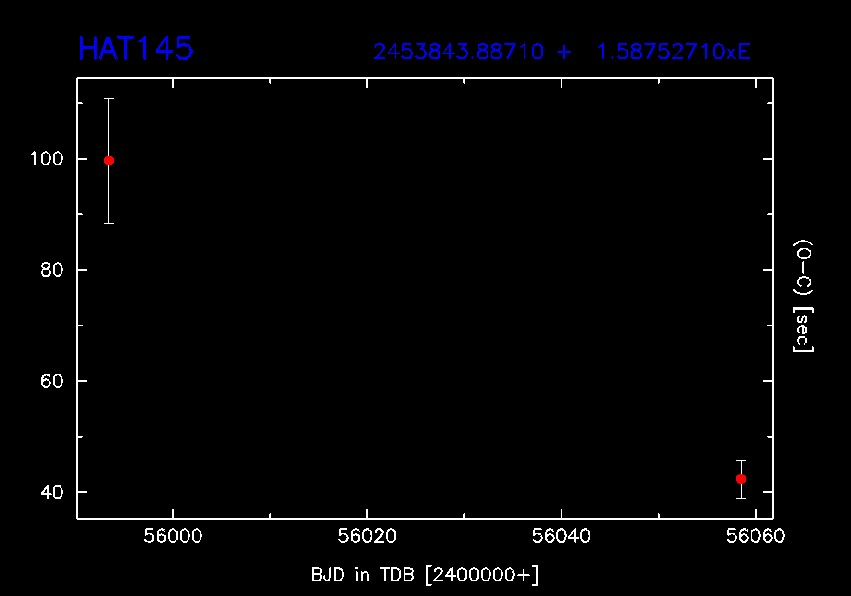Click the epoch value 2453813.88710
This screenshot has height=596, width=851.
click(x=459, y=52)
